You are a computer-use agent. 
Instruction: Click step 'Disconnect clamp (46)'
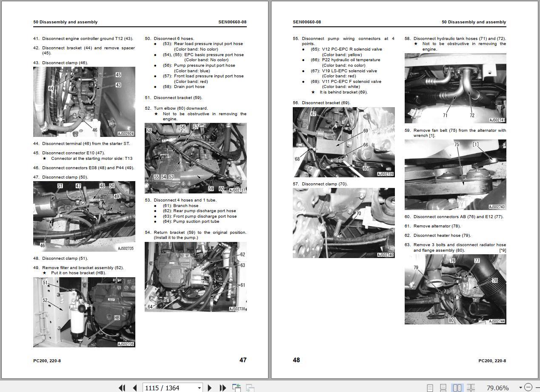[65, 62]
